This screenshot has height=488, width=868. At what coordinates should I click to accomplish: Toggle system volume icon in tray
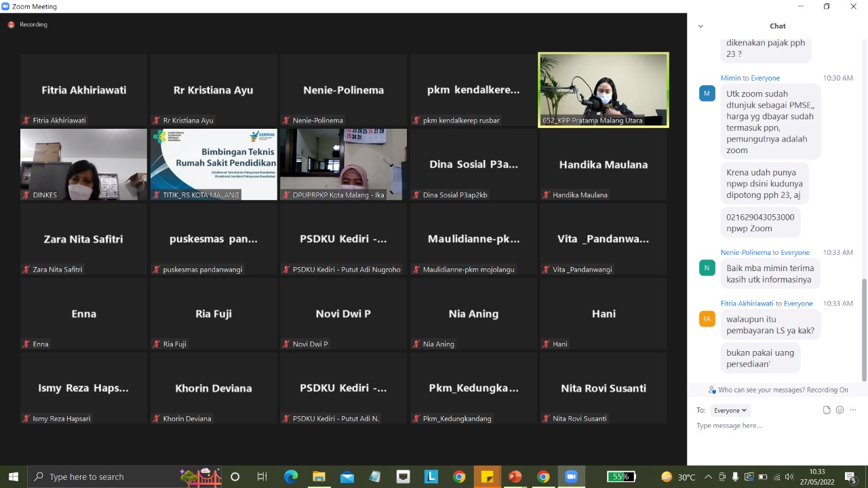pyautogui.click(x=789, y=476)
